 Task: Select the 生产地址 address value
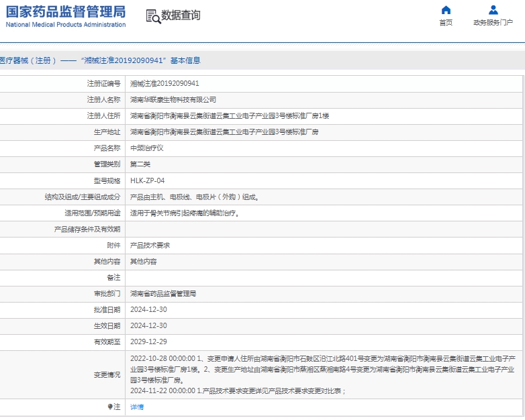click(224, 132)
